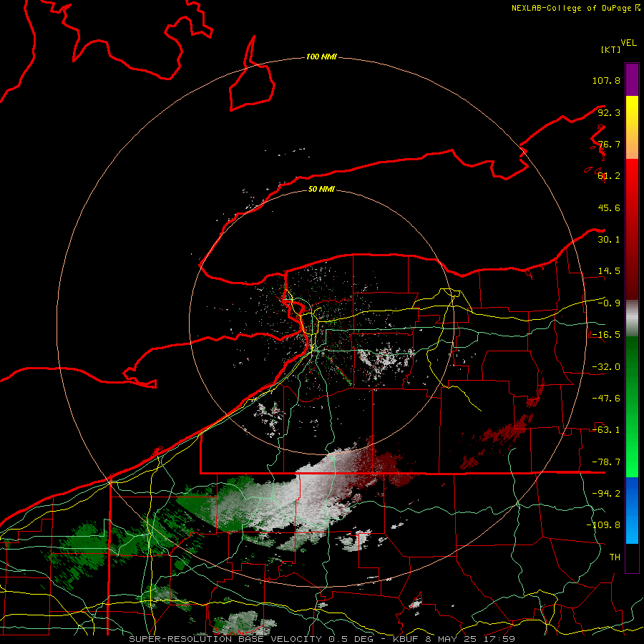Click the Super-Resolution Base Velocity caption text
This screenshot has height=644, width=644.
(x=321, y=639)
